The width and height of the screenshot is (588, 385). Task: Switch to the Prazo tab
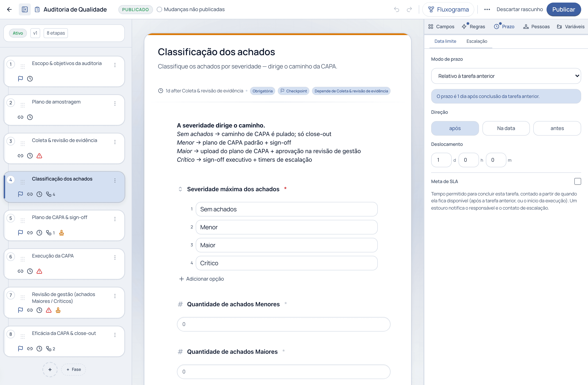(504, 27)
